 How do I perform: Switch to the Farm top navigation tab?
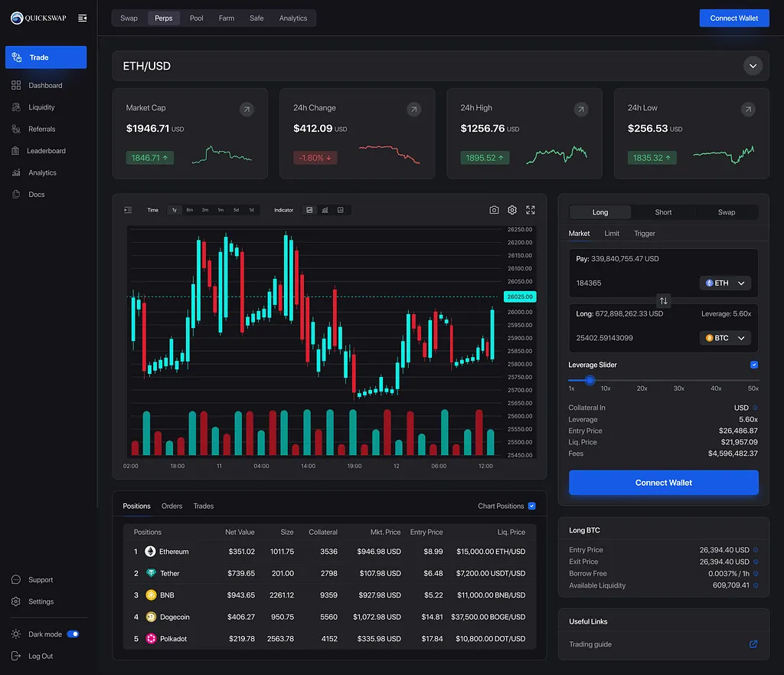click(227, 18)
